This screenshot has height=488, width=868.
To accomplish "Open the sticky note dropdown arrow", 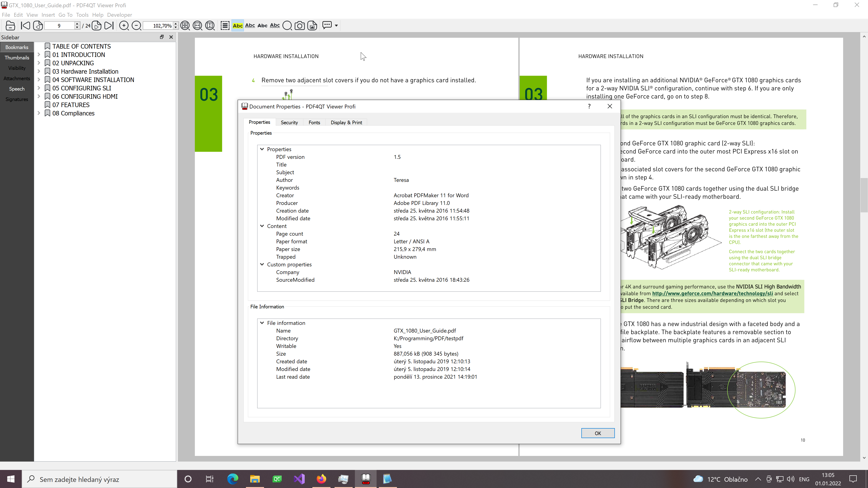I will point(336,26).
